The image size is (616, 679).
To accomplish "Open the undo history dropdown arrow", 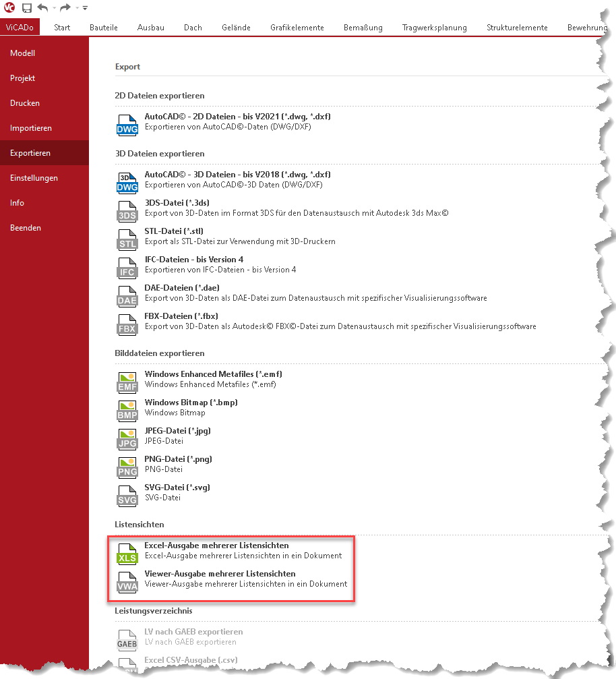I will pyautogui.click(x=54, y=8).
